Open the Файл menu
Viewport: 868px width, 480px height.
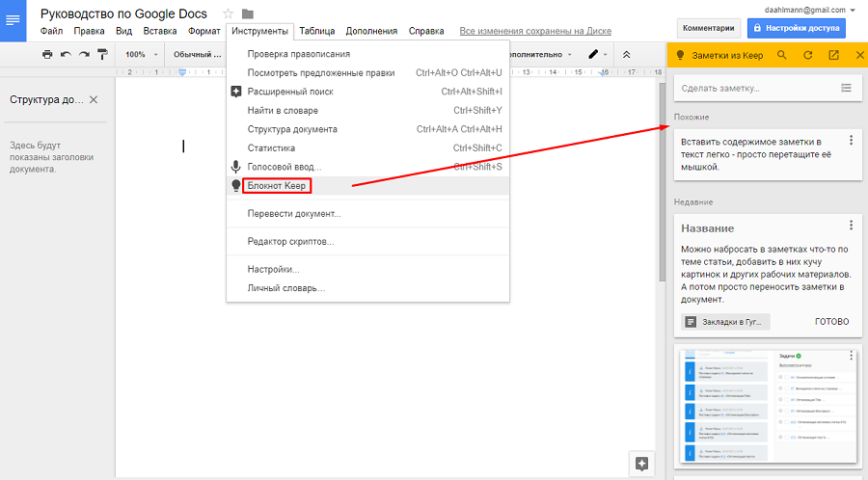51,31
